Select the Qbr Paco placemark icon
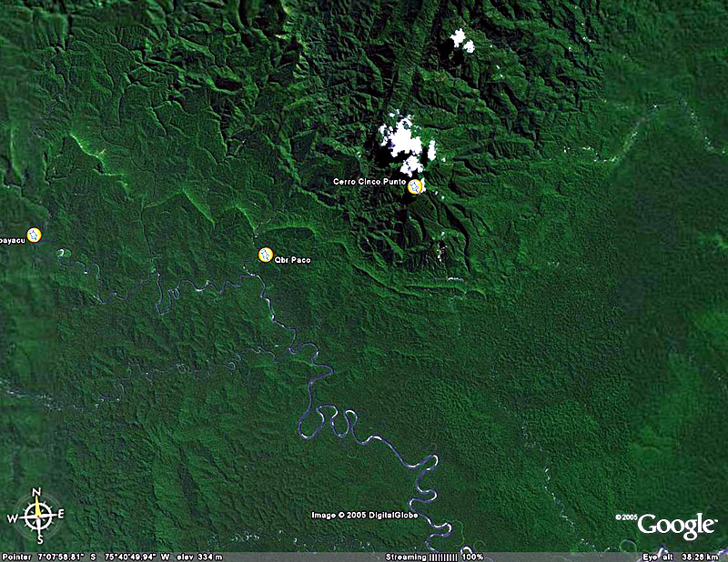Viewport: 728px width, 562px height. pyautogui.click(x=265, y=255)
